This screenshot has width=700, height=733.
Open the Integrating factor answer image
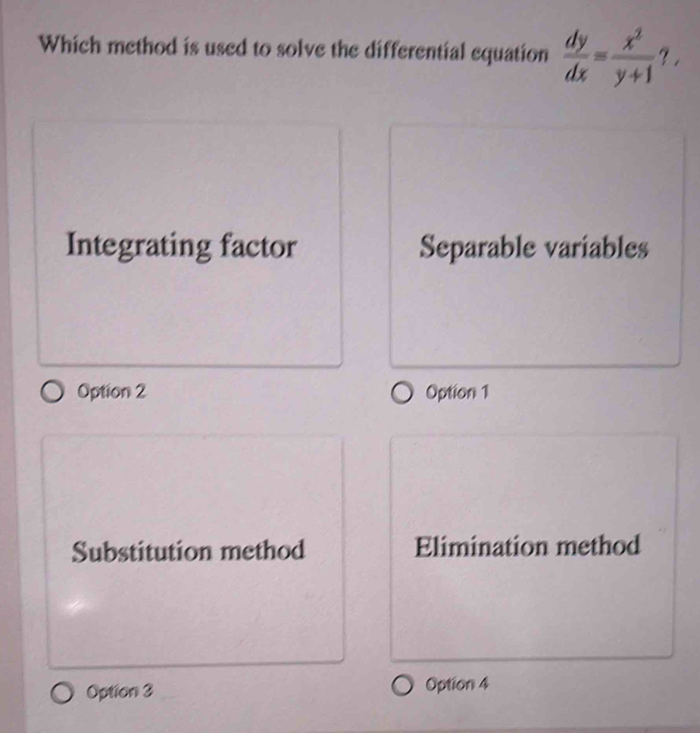189,245
